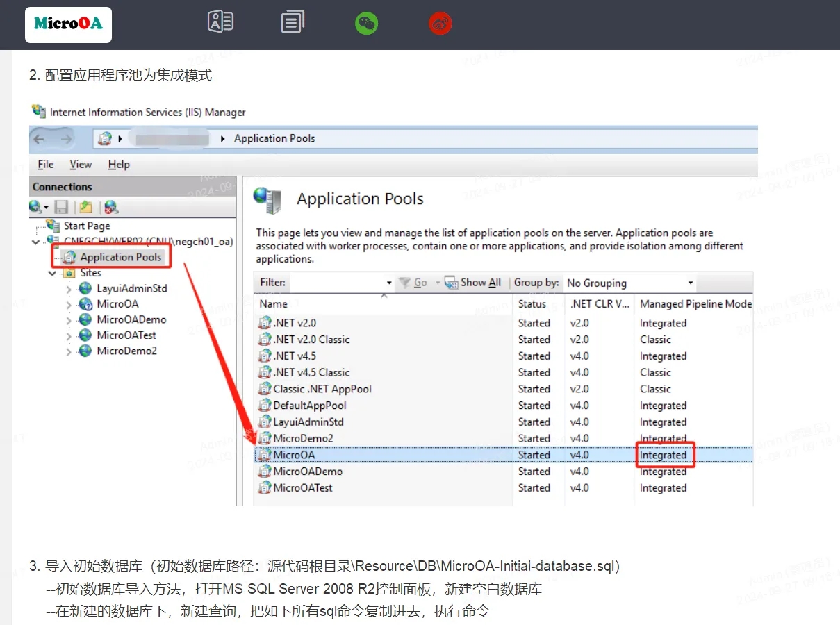The height and width of the screenshot is (625, 840).
Task: Collapse the Sites node
Action: pos(52,274)
